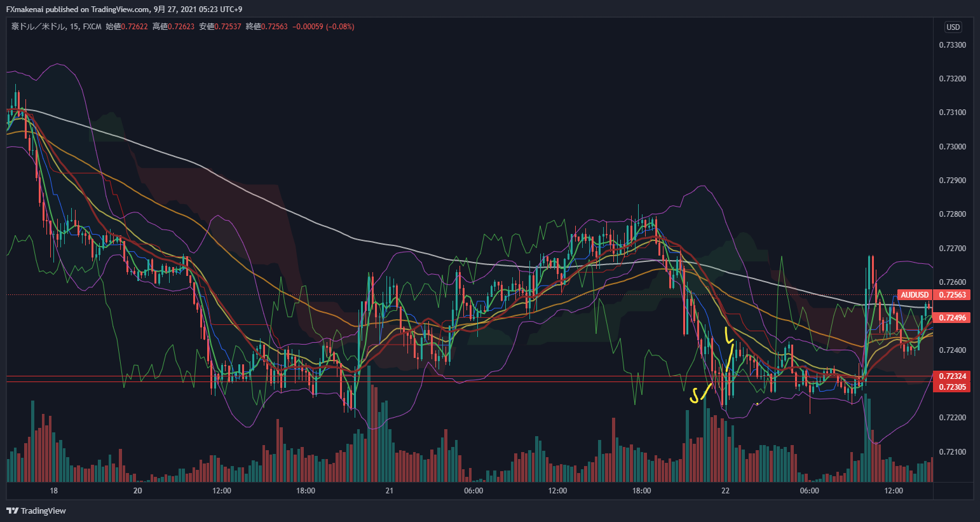Click the 0.72305 horizontal line price label

pos(952,387)
